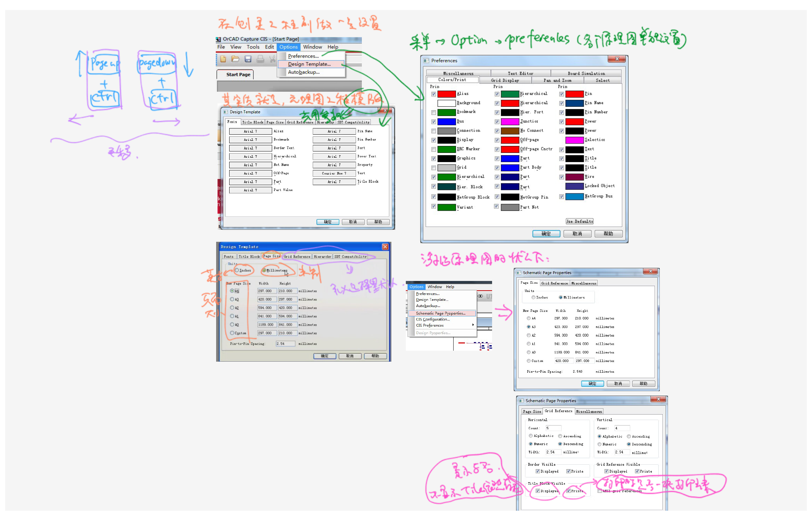The height and width of the screenshot is (521, 812).
Task: Click the Save floppy-disk toolbar icon
Action: (248, 59)
